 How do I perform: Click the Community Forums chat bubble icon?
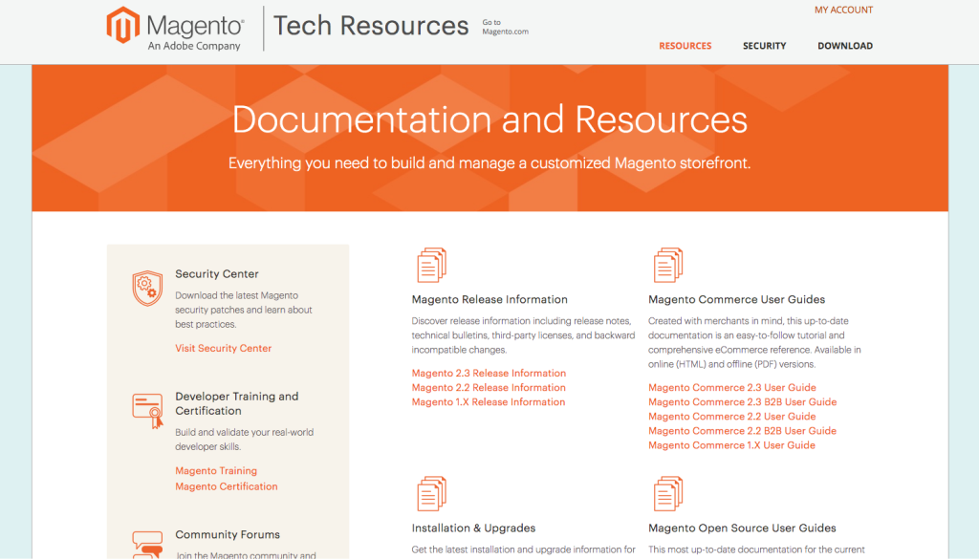point(147,545)
